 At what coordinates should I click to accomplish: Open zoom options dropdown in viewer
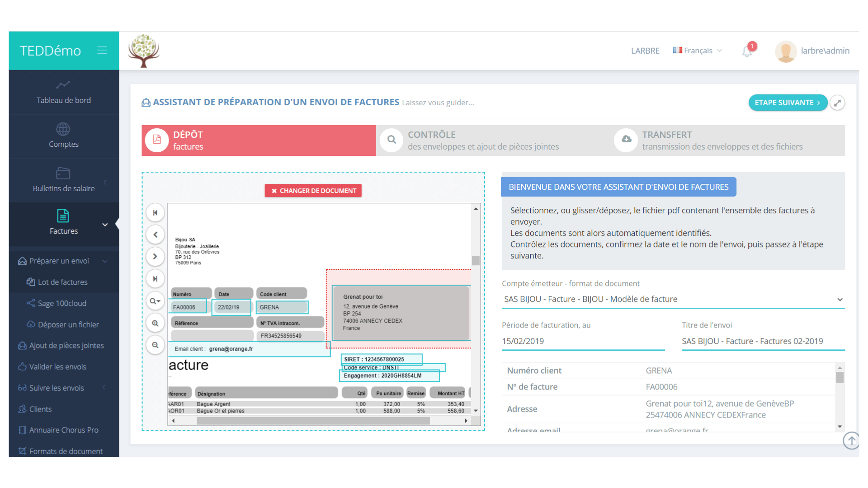pyautogui.click(x=155, y=301)
